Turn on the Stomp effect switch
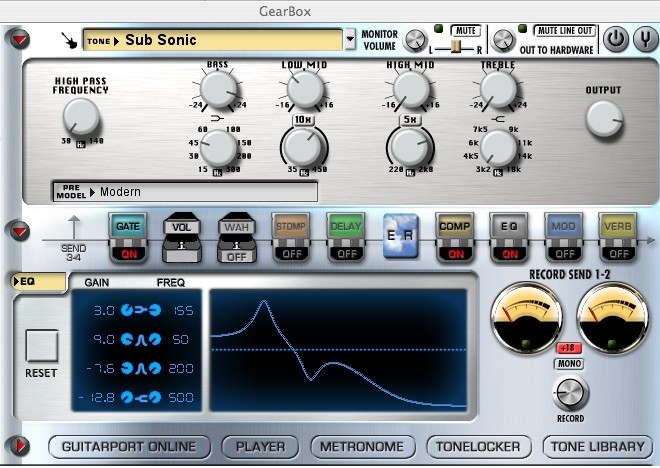Screen dimensions: 660x468 [291, 254]
